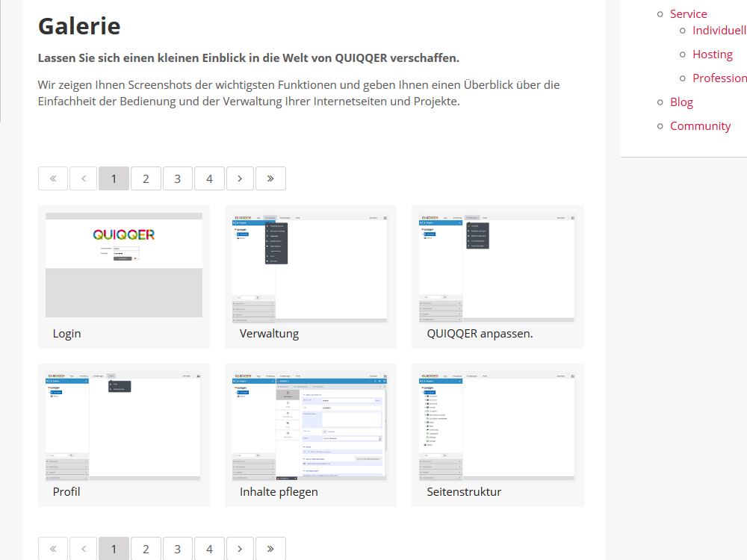
Task: Open the Seitenstruktur screenshot thumbnail
Action: pos(498,426)
